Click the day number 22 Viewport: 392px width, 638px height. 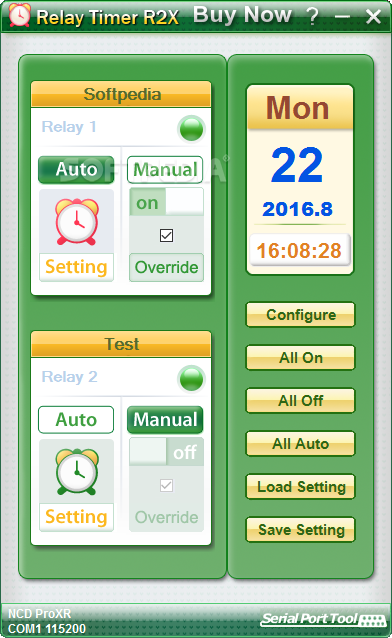297,165
